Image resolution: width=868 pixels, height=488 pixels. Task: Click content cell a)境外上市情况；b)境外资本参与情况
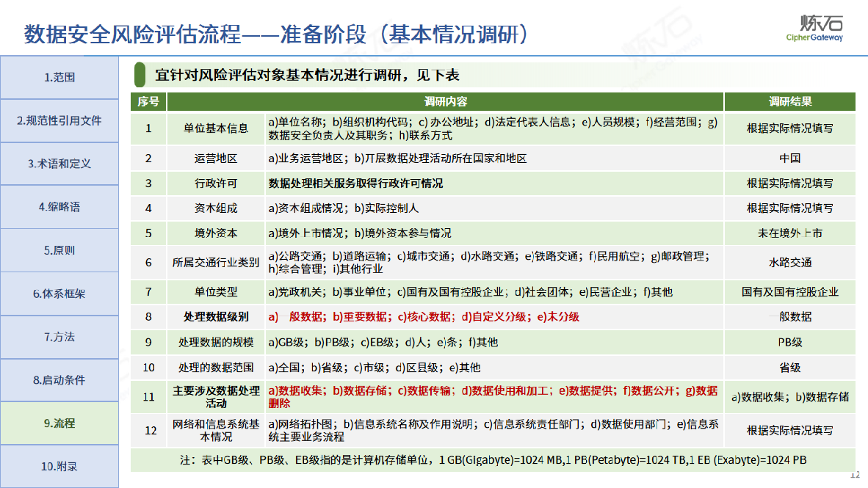494,233
